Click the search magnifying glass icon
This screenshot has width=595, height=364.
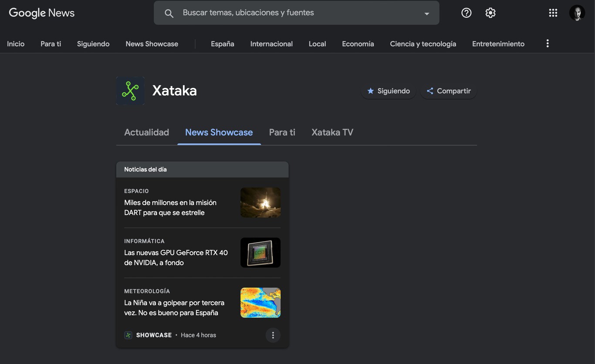click(x=169, y=13)
